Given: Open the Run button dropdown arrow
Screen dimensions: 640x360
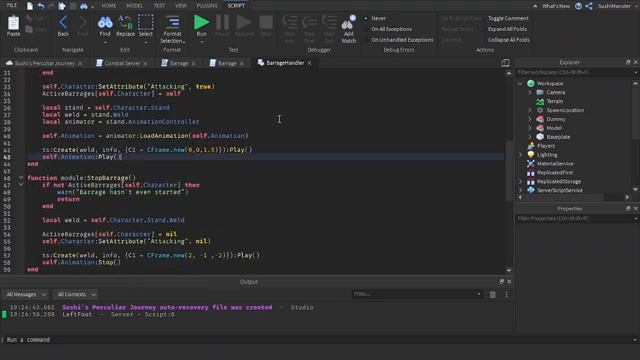Looking at the screenshot, I should [201, 42].
